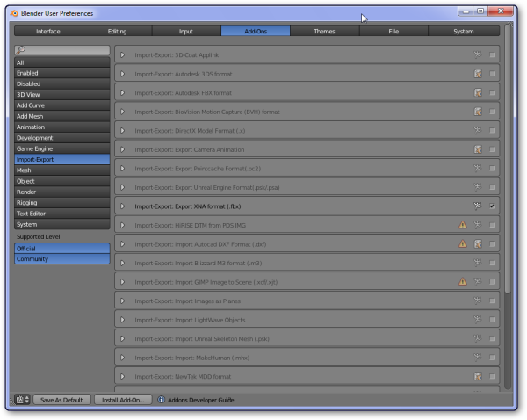This screenshot has height=420, width=527.
Task: Toggle the Community supported level filter
Action: 61,258
